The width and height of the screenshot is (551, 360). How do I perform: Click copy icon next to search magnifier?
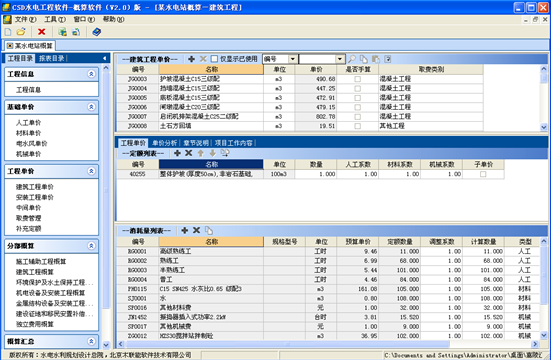coord(364,59)
